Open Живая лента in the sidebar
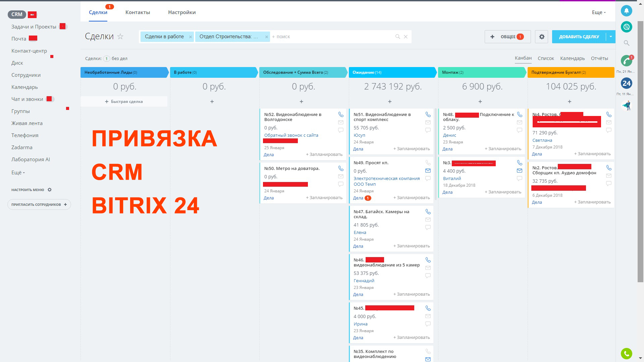The width and height of the screenshot is (644, 362). [x=27, y=123]
